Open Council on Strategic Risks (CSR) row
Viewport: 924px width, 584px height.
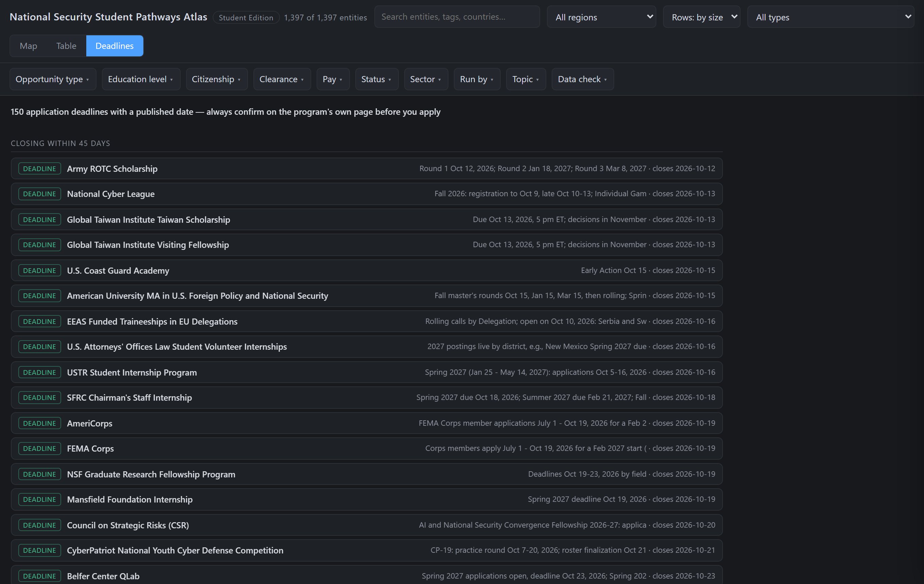pyautogui.click(x=367, y=526)
